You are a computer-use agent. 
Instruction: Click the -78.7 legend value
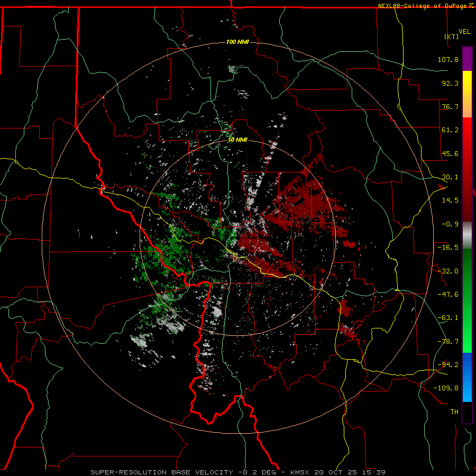click(x=448, y=342)
